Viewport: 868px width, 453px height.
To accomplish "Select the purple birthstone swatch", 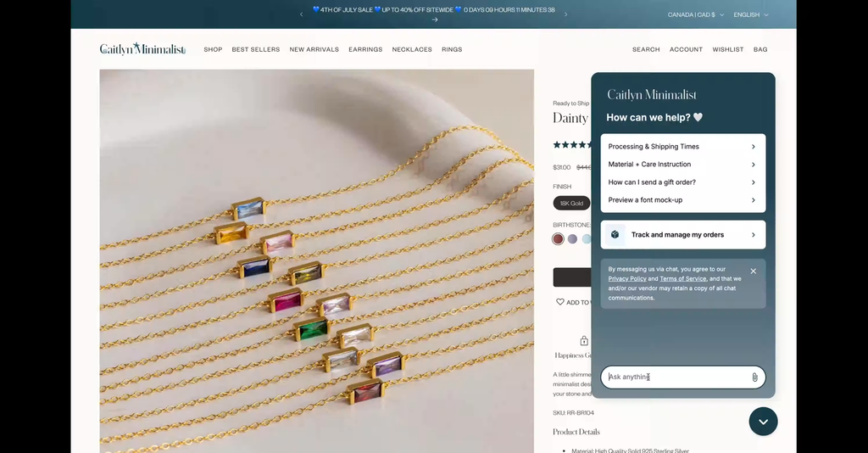I will coord(572,238).
